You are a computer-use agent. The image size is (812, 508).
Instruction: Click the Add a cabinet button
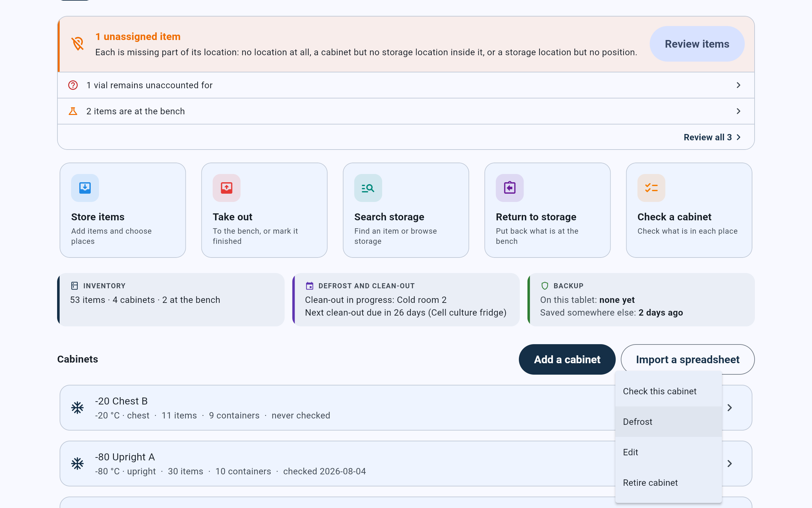[567, 359]
